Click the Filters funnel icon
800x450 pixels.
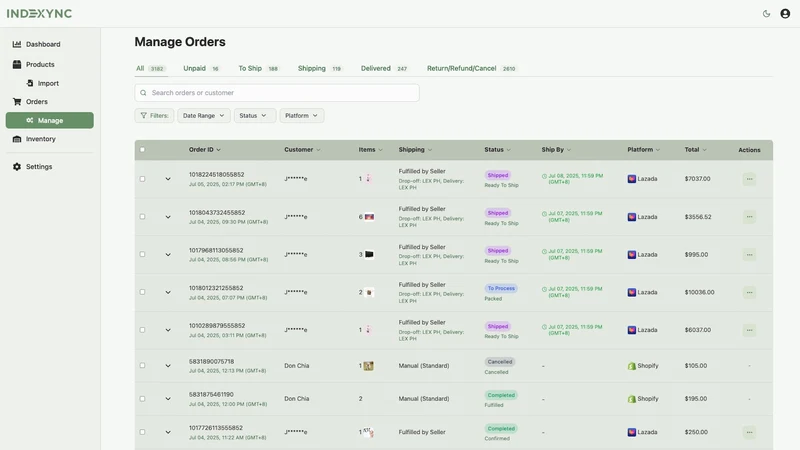[x=143, y=116]
